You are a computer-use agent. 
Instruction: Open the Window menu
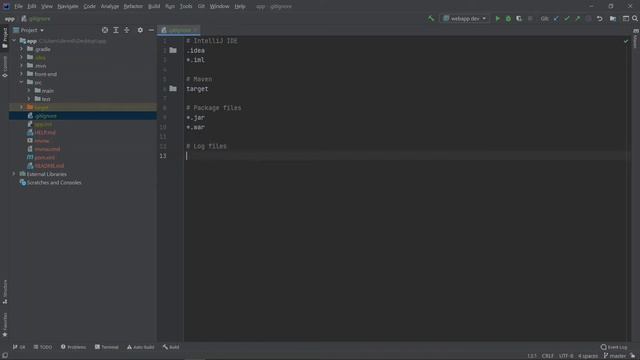click(x=219, y=6)
